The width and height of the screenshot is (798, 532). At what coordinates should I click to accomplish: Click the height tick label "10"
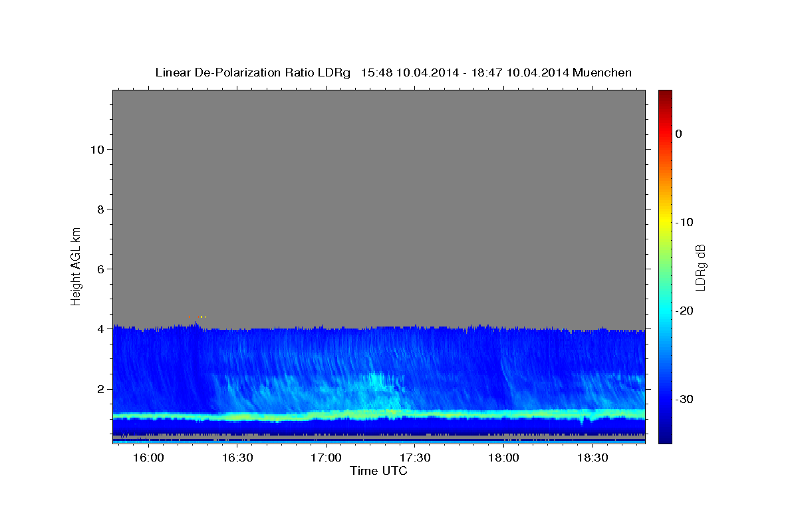96,149
